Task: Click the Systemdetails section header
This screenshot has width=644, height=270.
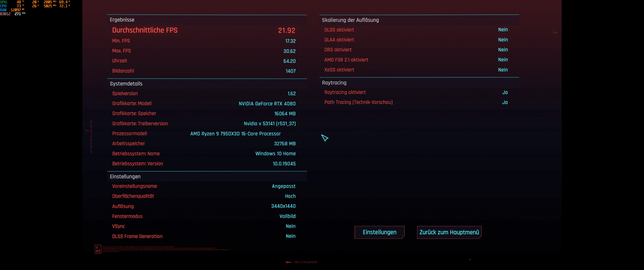Action: pyautogui.click(x=126, y=84)
